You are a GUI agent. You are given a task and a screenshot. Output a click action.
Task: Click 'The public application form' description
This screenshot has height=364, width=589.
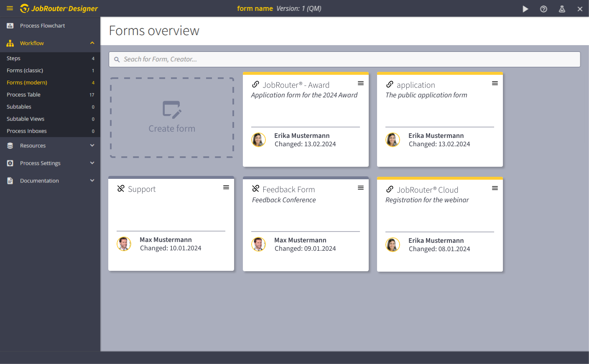coord(426,95)
